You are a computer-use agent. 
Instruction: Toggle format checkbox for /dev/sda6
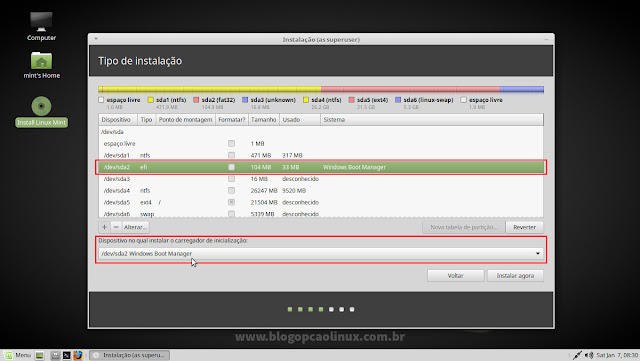pos(231,214)
